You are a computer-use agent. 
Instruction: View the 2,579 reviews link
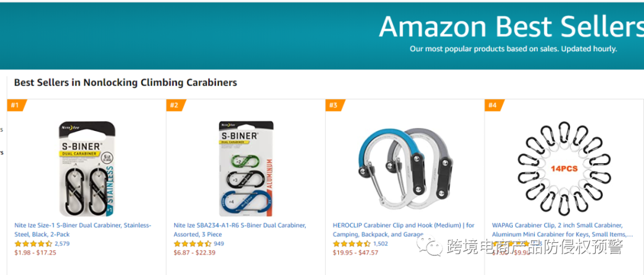pos(62,243)
